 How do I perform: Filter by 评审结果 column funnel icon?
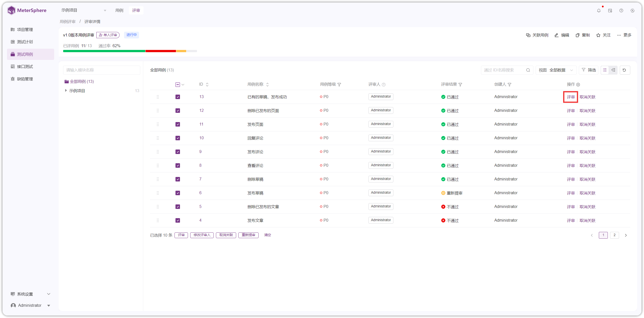click(460, 85)
